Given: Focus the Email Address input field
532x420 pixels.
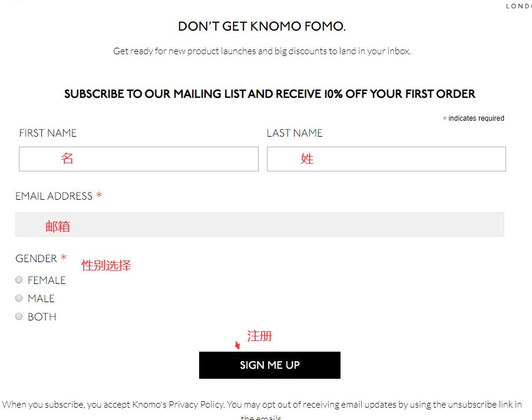Looking at the screenshot, I should click(x=259, y=224).
